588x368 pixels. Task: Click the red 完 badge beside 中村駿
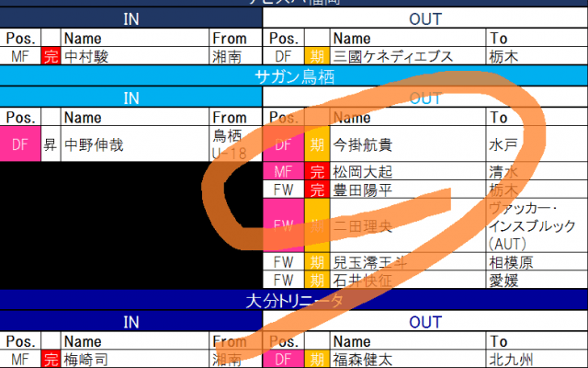[x=51, y=57]
